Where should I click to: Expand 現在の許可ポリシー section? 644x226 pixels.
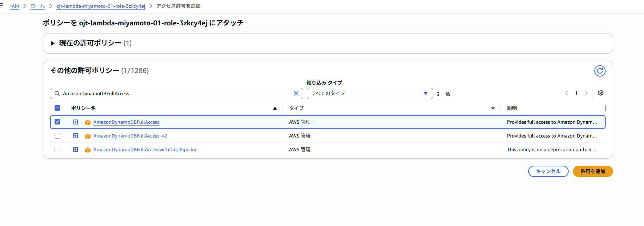53,43
